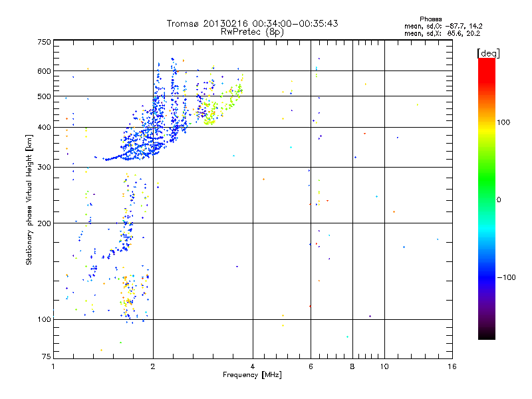Click the y-axis label "100"

point(44,319)
